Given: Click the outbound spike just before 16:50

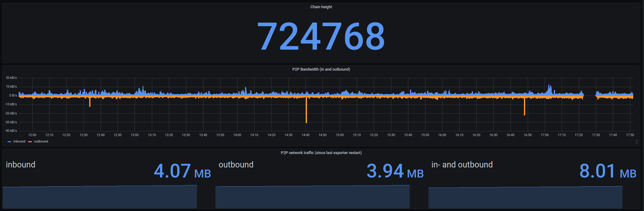Looking at the screenshot, I should (524, 107).
